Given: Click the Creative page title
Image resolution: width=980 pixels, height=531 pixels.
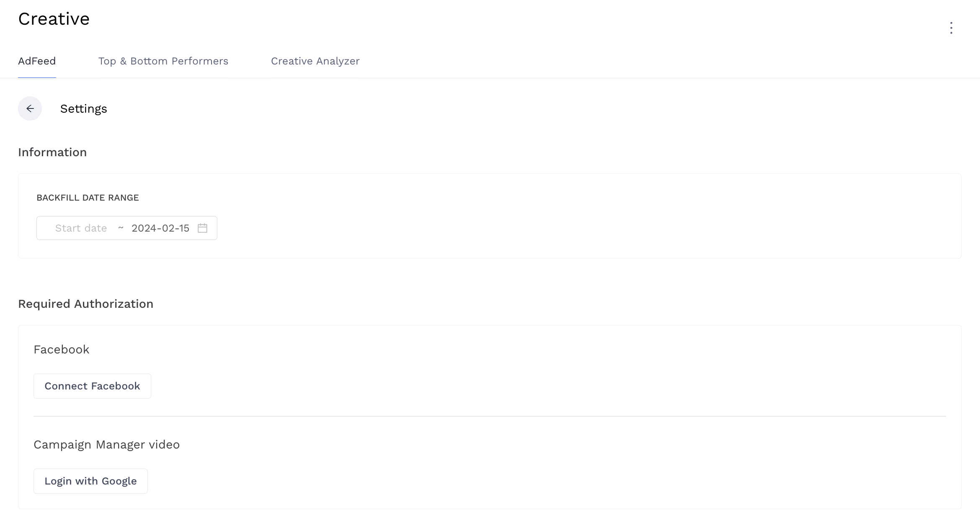Looking at the screenshot, I should [54, 18].
